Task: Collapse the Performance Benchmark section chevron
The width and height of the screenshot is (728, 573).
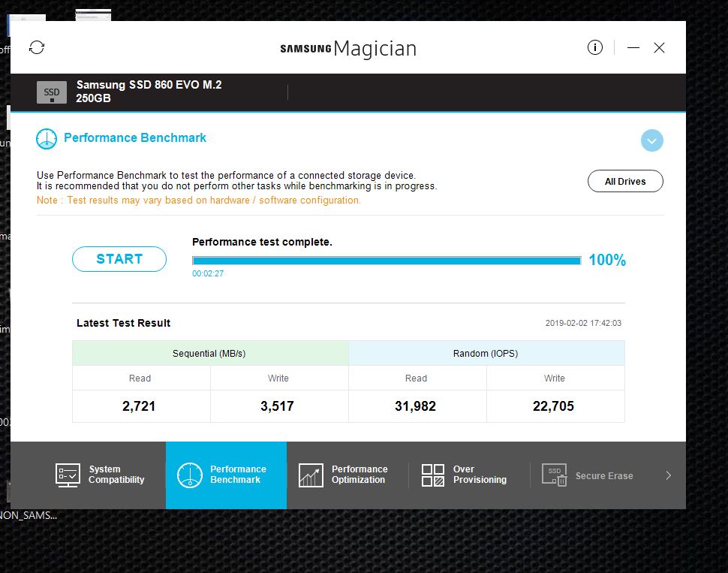Action: pyautogui.click(x=652, y=140)
